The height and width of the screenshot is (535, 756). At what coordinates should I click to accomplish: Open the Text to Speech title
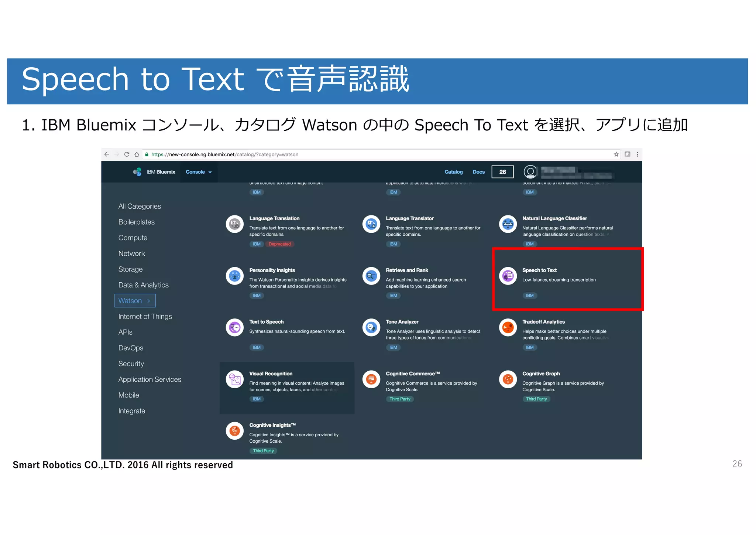[x=266, y=322]
